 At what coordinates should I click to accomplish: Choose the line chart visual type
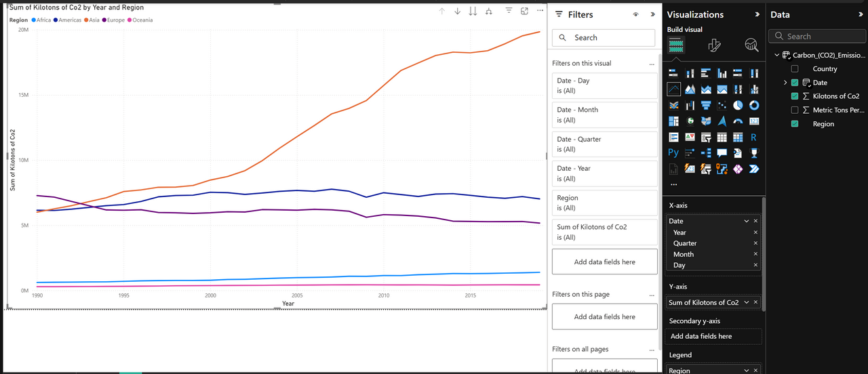673,89
